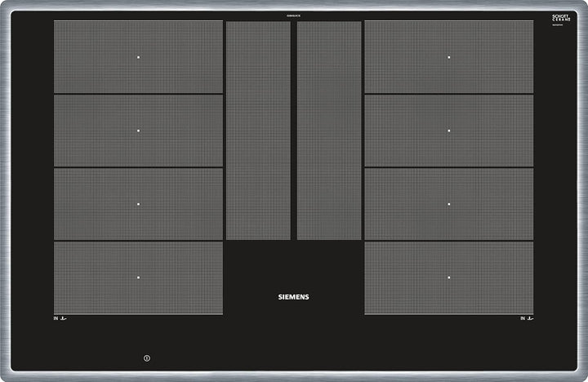Select second right zone from the top

tap(448, 131)
